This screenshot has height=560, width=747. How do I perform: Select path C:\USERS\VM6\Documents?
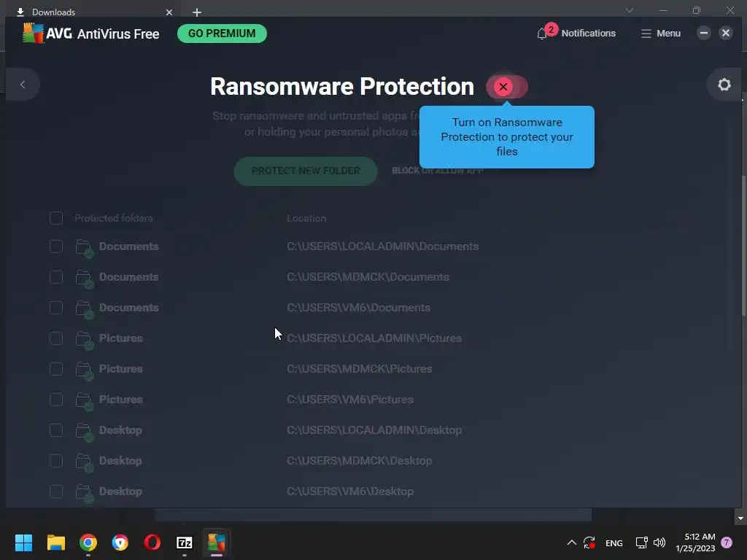pyautogui.click(x=358, y=308)
